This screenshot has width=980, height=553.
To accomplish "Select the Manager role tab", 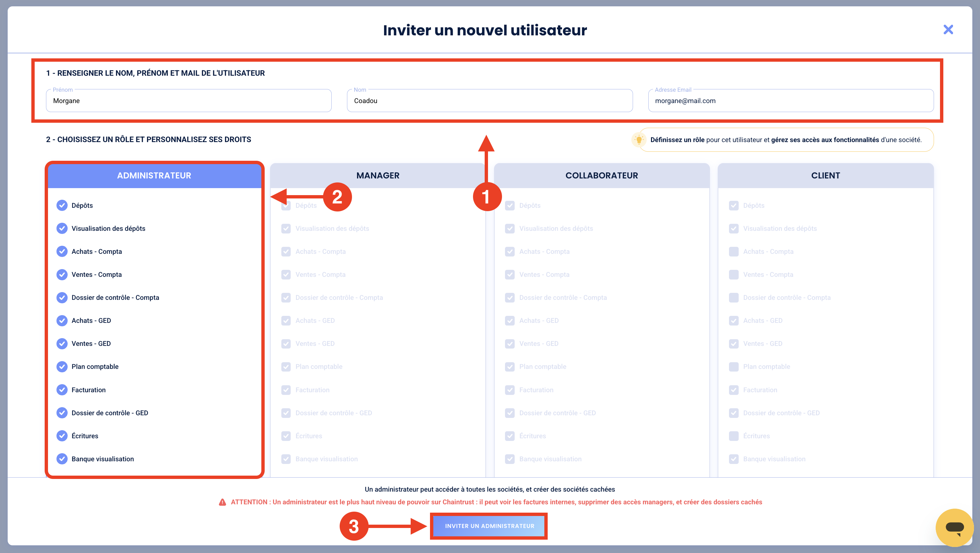I will (378, 176).
